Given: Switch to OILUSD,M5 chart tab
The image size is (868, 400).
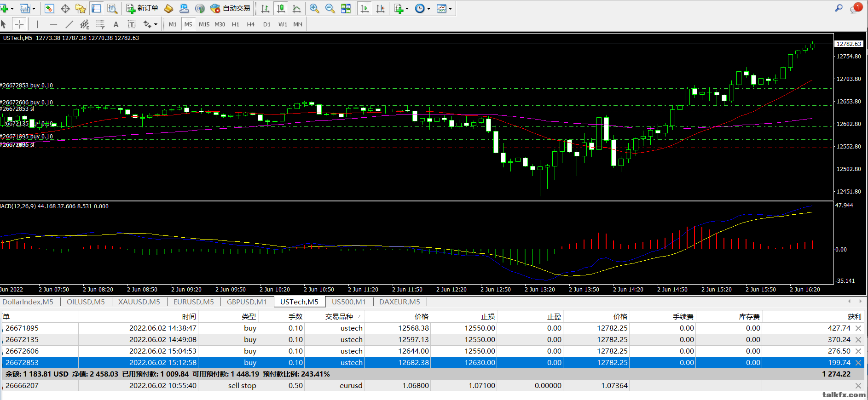Looking at the screenshot, I should [x=86, y=302].
